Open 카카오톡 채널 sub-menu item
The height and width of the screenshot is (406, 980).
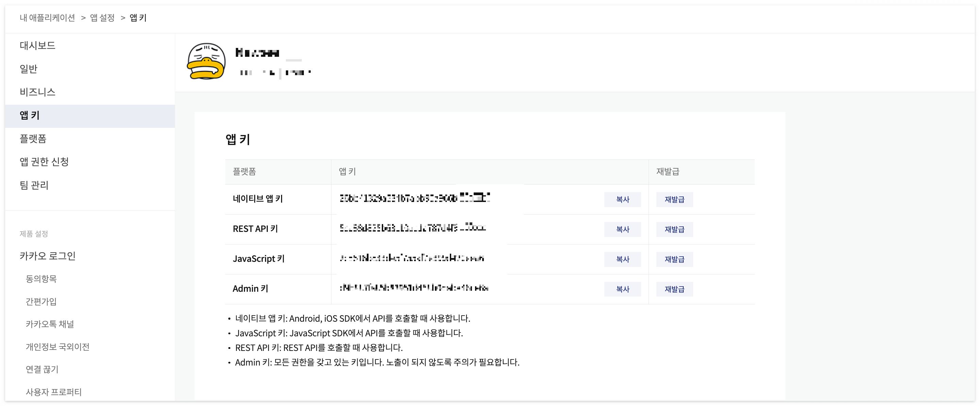click(50, 324)
